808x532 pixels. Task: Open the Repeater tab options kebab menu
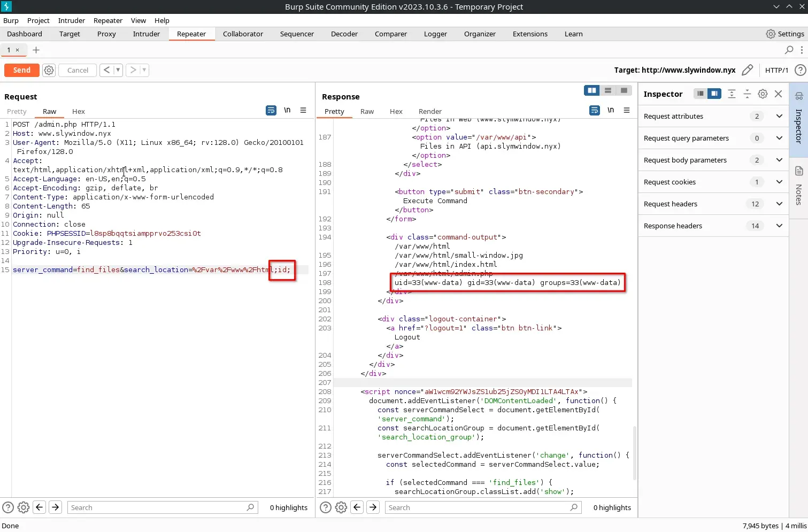tap(802, 50)
